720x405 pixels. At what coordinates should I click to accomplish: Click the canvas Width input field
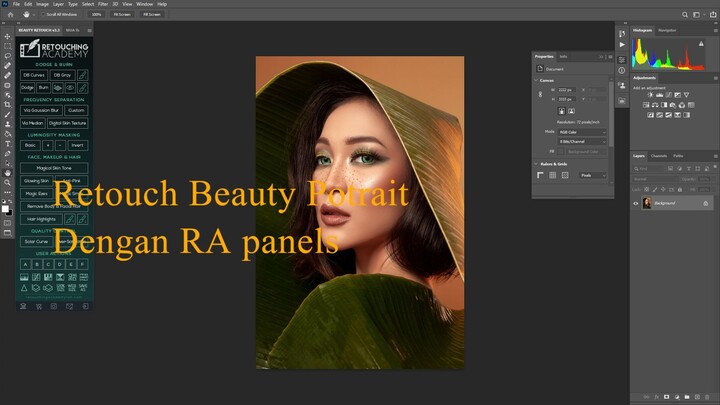[567, 90]
